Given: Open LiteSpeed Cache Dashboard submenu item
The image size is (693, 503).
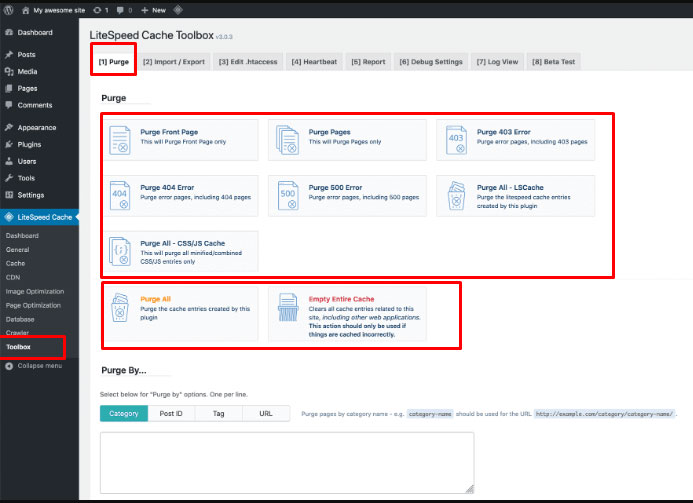Looking at the screenshot, I should (x=22, y=236).
